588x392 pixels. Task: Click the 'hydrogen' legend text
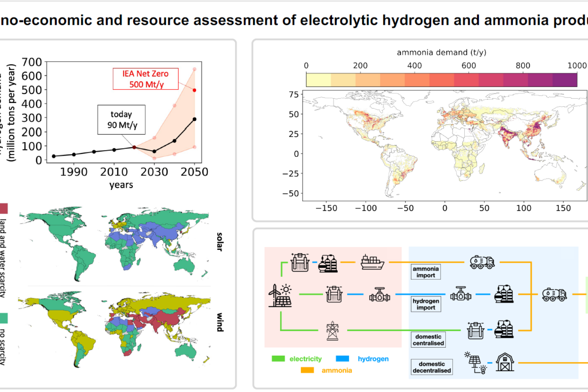(x=373, y=359)
